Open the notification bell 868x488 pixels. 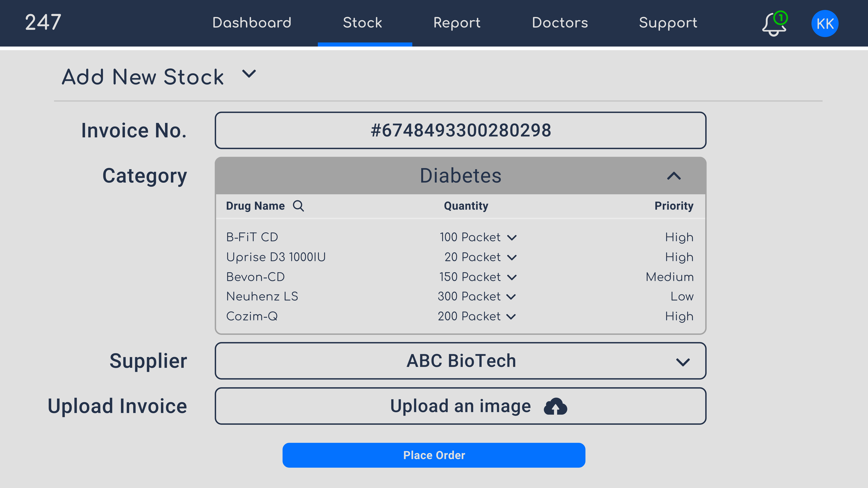tap(774, 24)
